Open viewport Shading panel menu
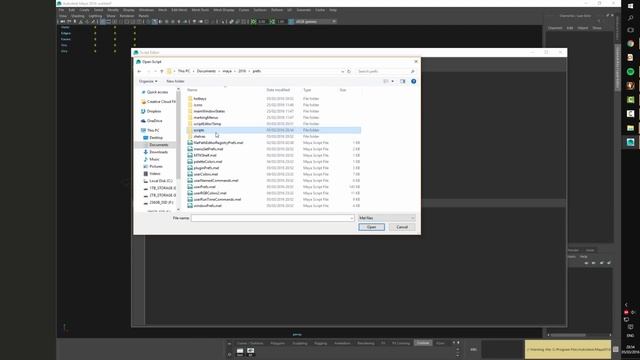 pyautogui.click(x=78, y=16)
